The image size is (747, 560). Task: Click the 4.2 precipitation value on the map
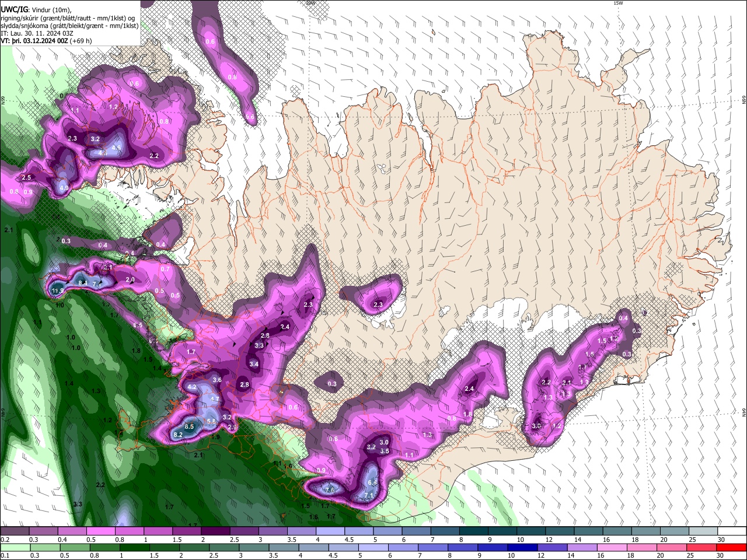191,387
